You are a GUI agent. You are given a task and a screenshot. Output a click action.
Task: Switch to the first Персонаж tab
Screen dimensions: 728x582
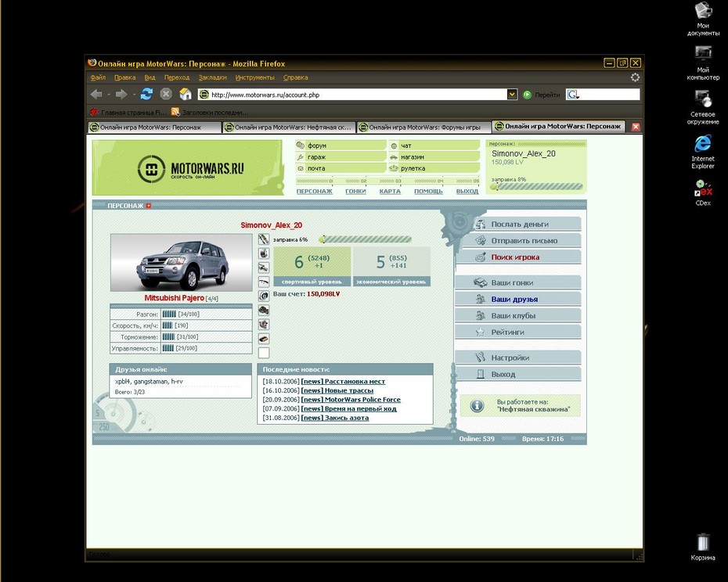[154, 128]
